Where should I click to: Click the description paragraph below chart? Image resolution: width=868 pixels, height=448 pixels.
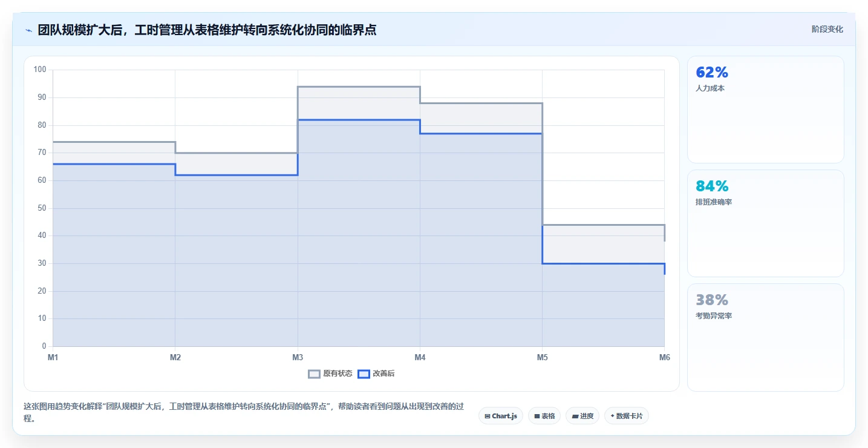coord(244,412)
